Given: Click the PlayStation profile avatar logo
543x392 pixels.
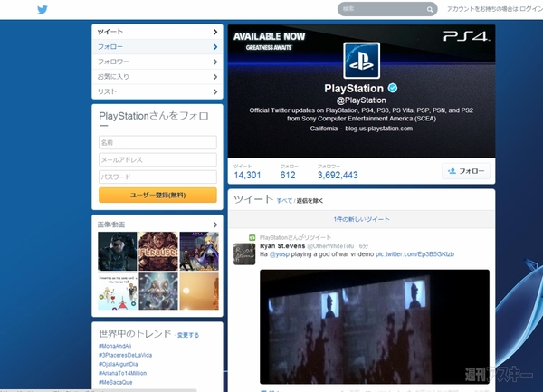Looking at the screenshot, I should click(x=361, y=61).
